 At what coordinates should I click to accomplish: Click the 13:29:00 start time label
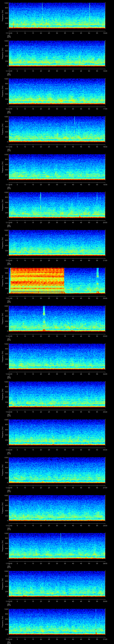[x=9, y=601]
